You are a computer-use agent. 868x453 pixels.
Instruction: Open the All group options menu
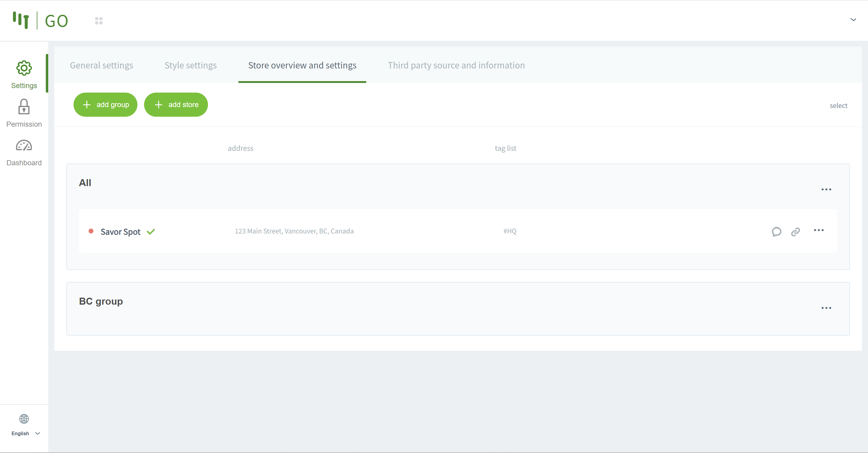[x=826, y=190]
